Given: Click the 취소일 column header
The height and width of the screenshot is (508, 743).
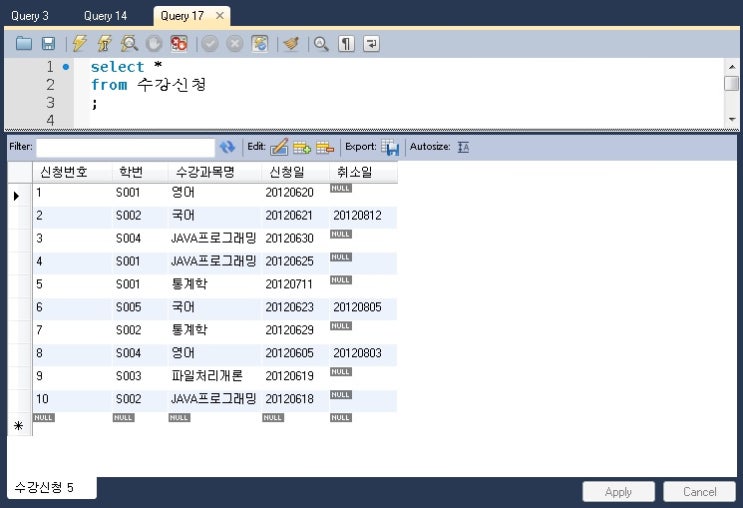Looking at the screenshot, I should (363, 172).
